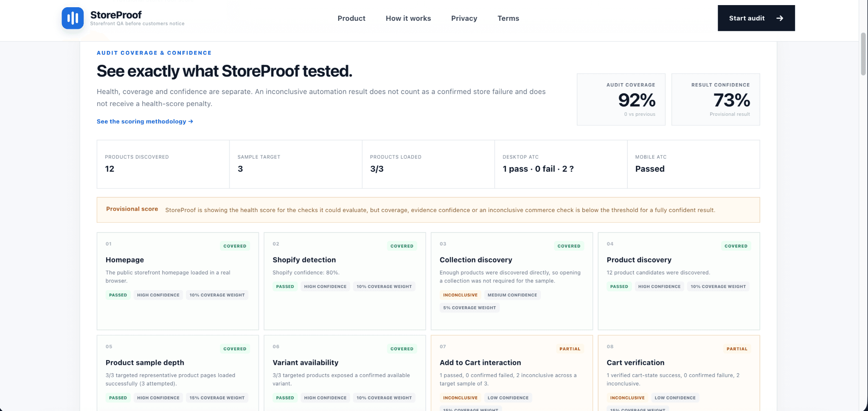Click the Start audit button
868x411 pixels.
pyautogui.click(x=756, y=18)
